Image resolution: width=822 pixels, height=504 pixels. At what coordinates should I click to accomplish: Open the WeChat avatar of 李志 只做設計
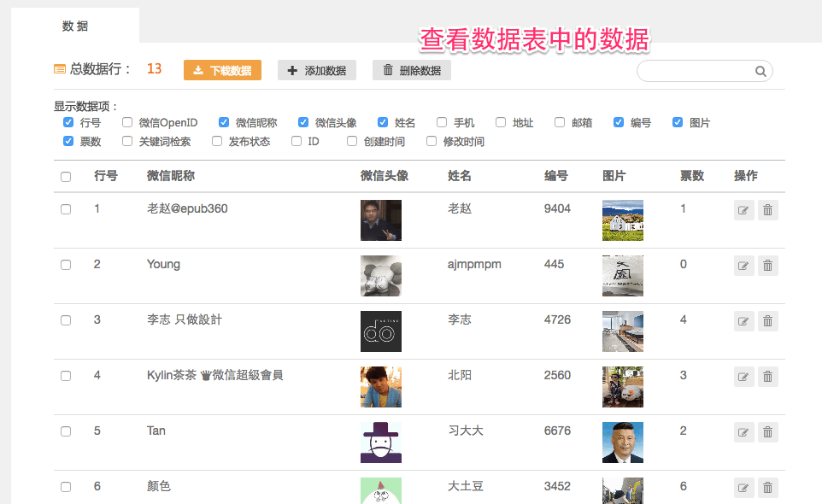[x=380, y=331]
